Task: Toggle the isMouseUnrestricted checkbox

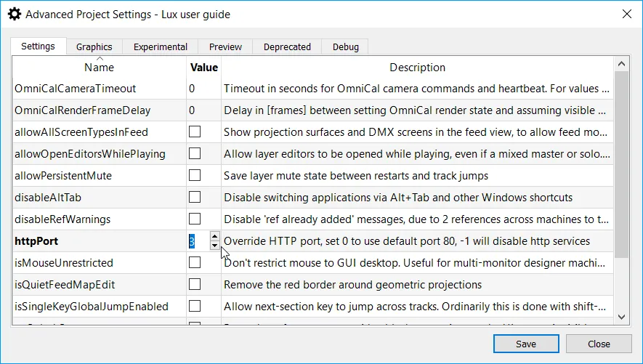Action: coord(195,262)
